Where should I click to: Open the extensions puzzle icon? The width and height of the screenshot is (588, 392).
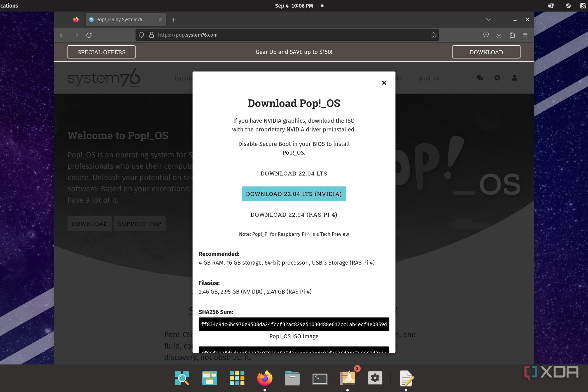point(512,35)
